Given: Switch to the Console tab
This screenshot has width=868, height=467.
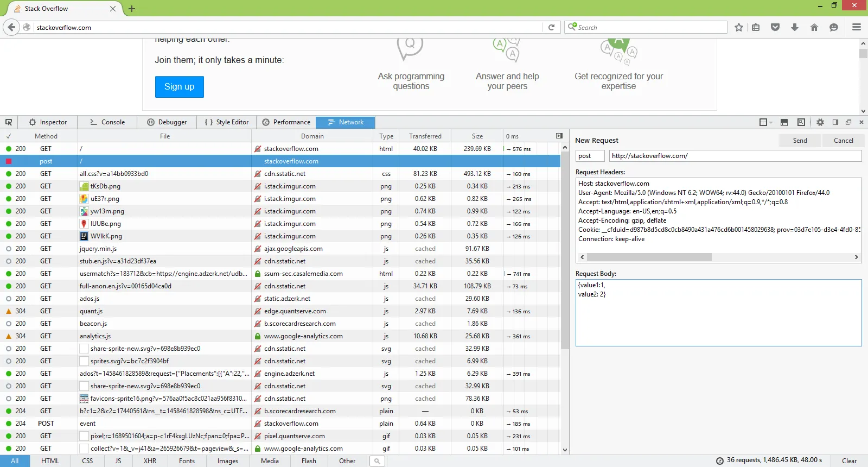Looking at the screenshot, I should [107, 122].
